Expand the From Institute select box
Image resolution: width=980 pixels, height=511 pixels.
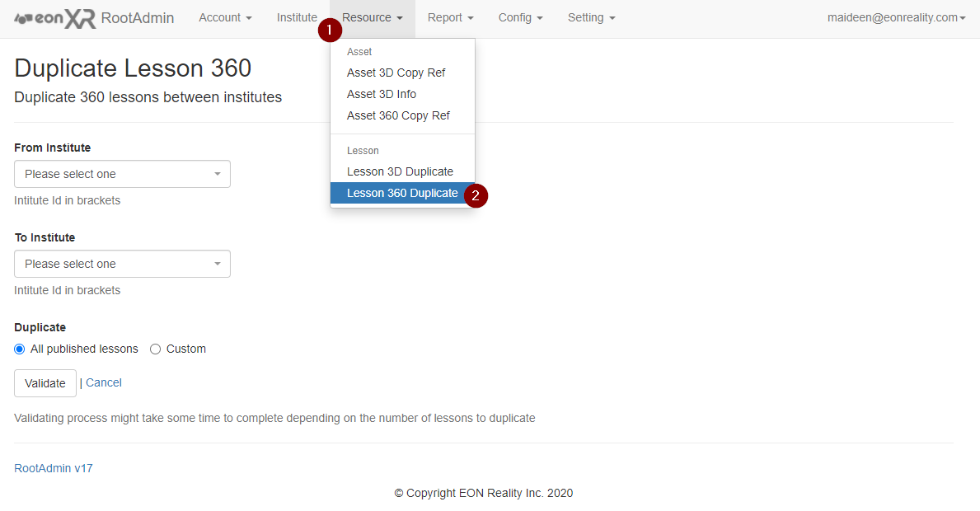[122, 174]
